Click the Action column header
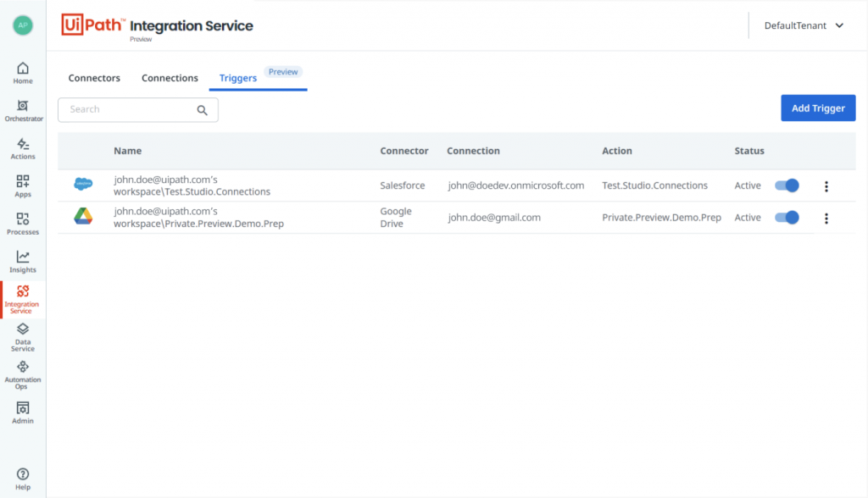Image resolution: width=868 pixels, height=498 pixels. [x=617, y=151]
